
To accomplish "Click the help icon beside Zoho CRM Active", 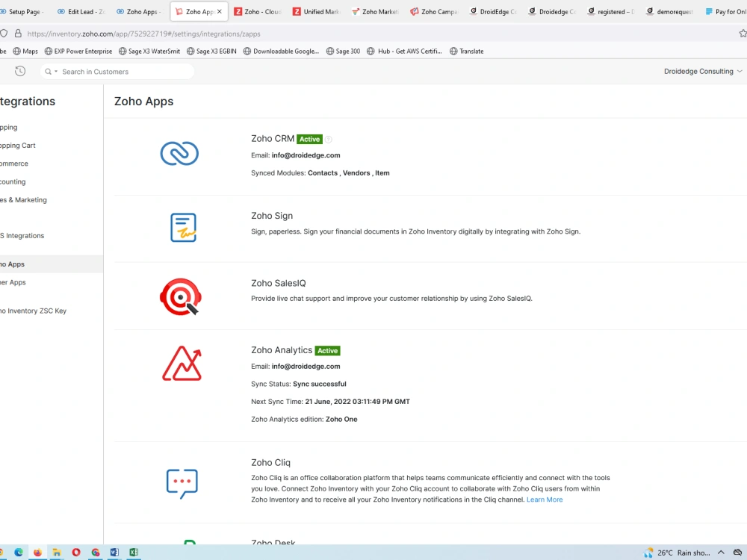I will tap(328, 140).
